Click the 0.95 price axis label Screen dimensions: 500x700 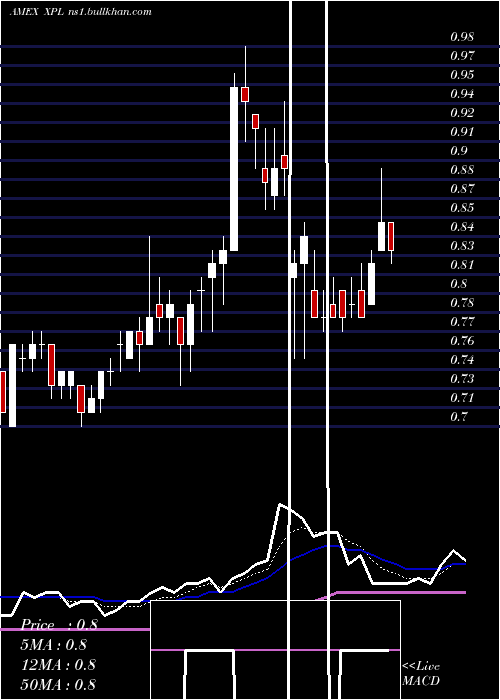pyautogui.click(x=462, y=75)
